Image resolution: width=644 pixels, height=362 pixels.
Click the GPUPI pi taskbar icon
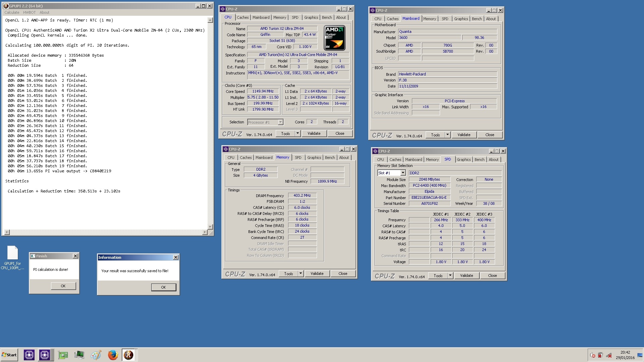point(128,355)
